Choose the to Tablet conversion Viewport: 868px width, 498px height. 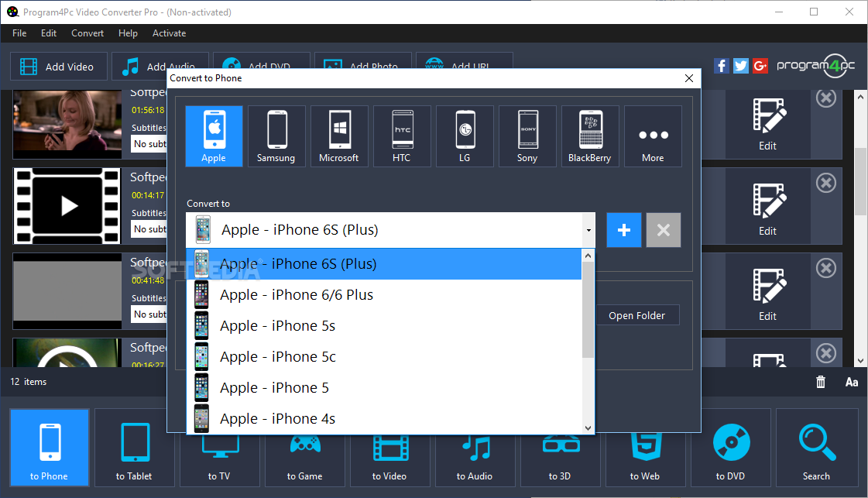coord(135,448)
